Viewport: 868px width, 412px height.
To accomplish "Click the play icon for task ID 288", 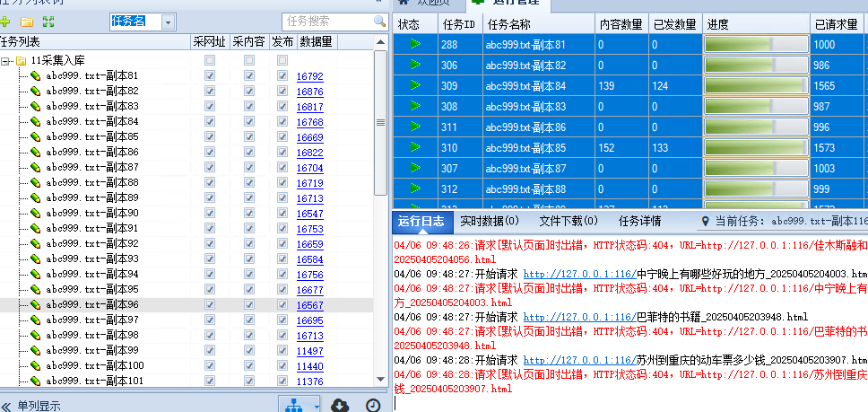I will pyautogui.click(x=415, y=44).
